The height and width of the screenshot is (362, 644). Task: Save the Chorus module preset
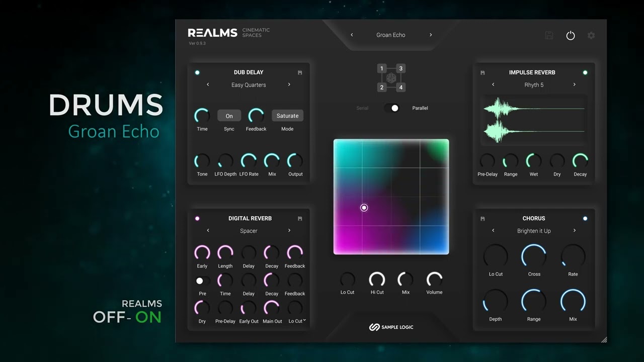[x=482, y=218]
